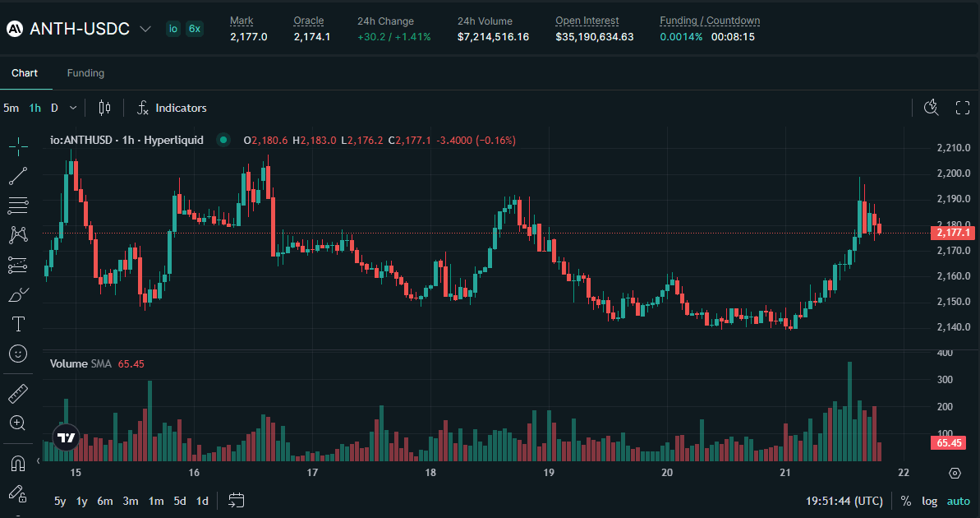Click the Mark price label

tap(242, 21)
